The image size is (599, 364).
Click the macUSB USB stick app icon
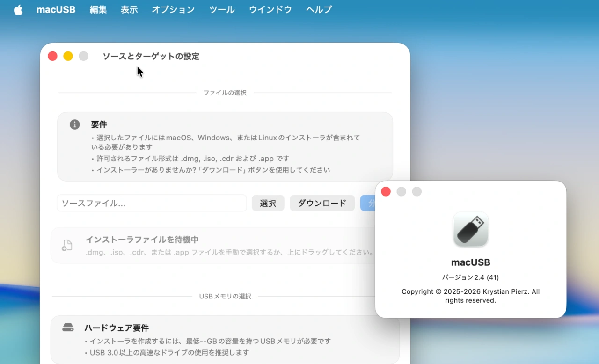[x=471, y=229]
